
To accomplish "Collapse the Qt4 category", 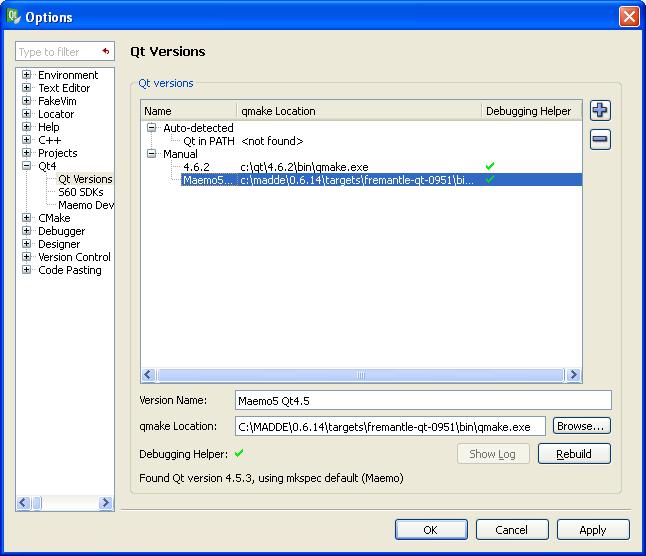I will point(26,166).
